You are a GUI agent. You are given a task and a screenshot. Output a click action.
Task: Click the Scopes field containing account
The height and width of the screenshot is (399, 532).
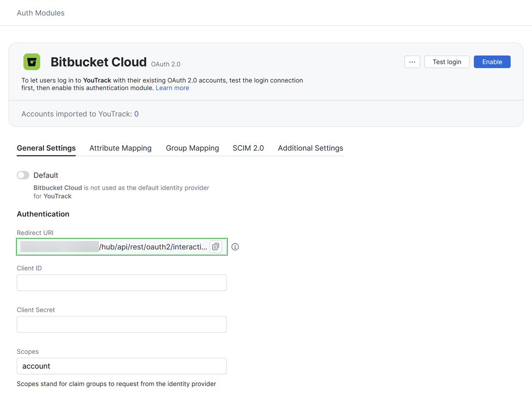pyautogui.click(x=122, y=366)
